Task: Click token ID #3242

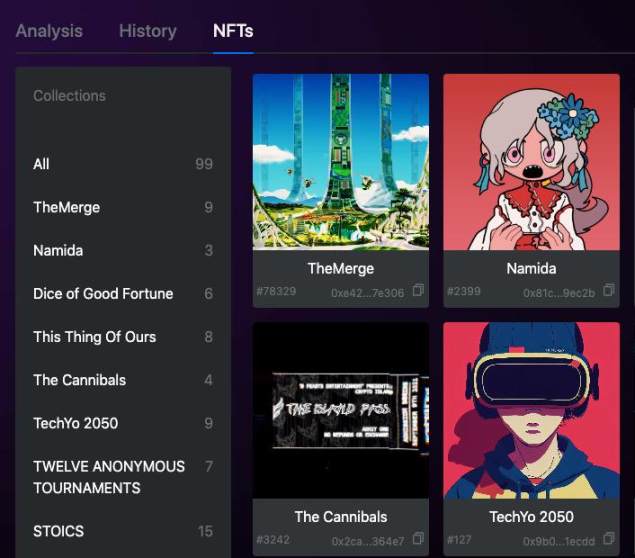Action: [x=273, y=540]
